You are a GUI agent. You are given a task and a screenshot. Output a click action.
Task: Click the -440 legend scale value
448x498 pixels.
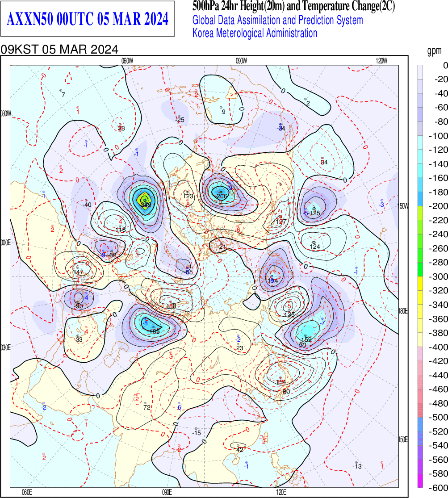coord(439,375)
